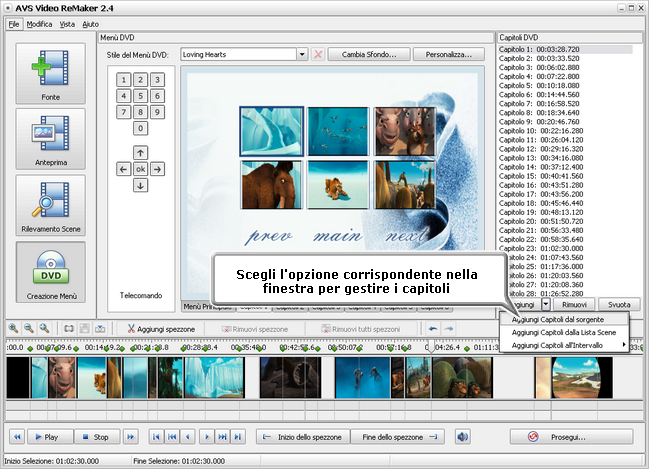The height and width of the screenshot is (470, 650).
Task: Open the Vista menu
Action: pyautogui.click(x=67, y=24)
